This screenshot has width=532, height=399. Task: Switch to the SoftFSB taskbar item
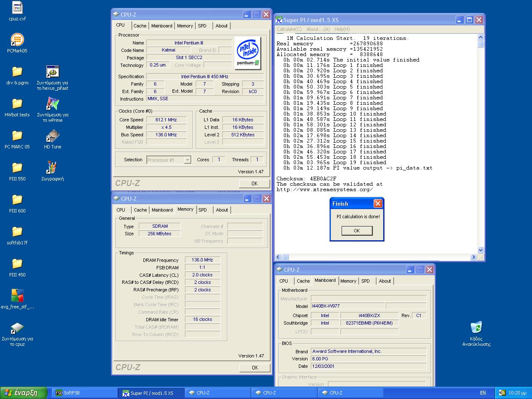[x=85, y=393]
